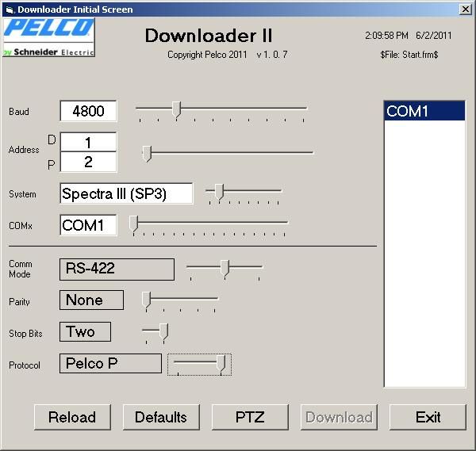Click the COMx field showing COM1
Image resolution: width=476 pixels, height=451 pixels.
[x=88, y=225]
